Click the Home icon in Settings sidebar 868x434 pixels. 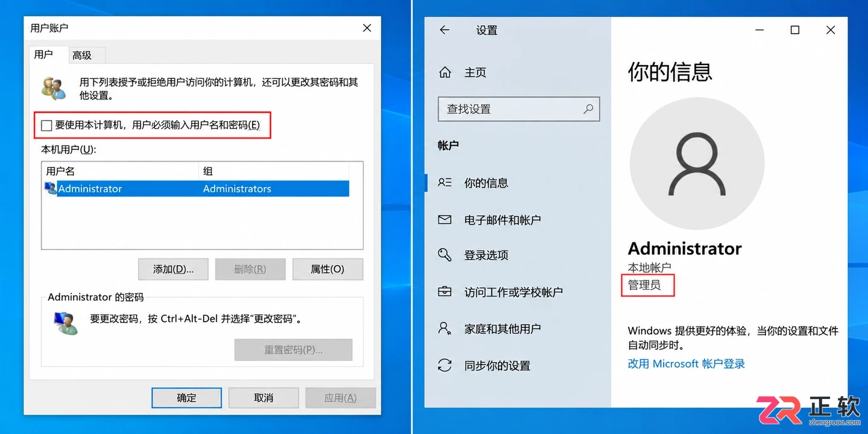click(x=445, y=72)
